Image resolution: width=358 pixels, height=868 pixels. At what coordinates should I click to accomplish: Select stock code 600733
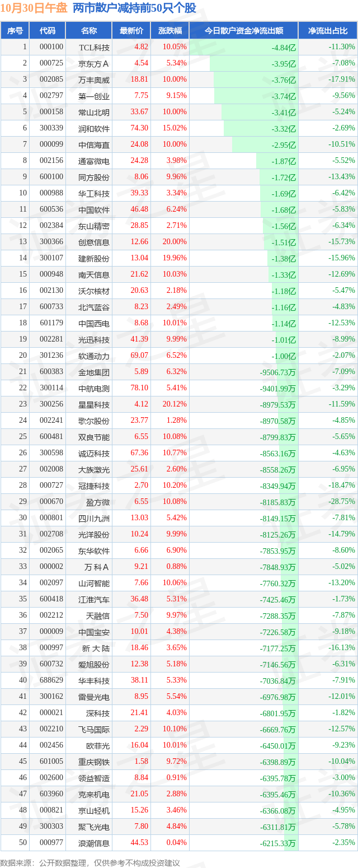tap(51, 307)
